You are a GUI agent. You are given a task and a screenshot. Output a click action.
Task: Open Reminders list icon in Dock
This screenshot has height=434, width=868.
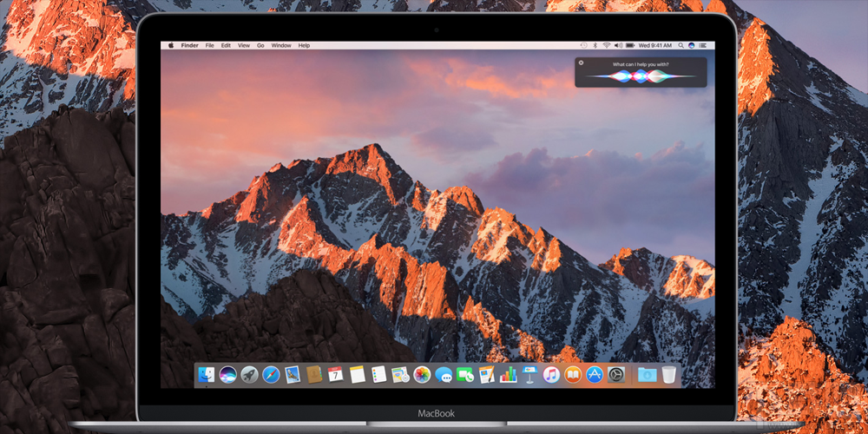point(378,375)
